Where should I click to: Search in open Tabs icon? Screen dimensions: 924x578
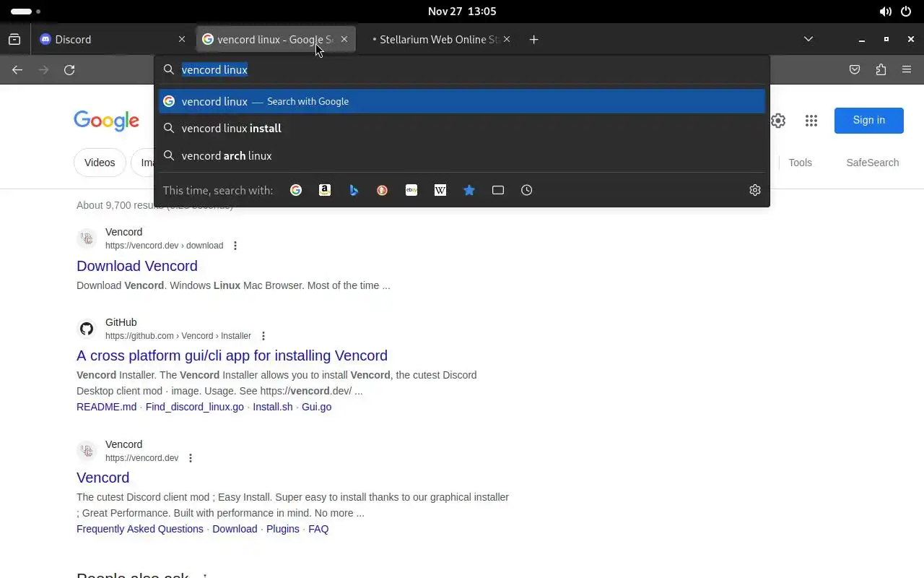point(498,190)
